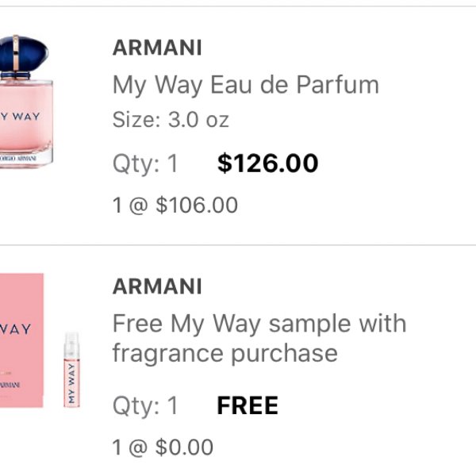
Task: Click the fragrance purchase line of sample title
Action: pos(225,353)
